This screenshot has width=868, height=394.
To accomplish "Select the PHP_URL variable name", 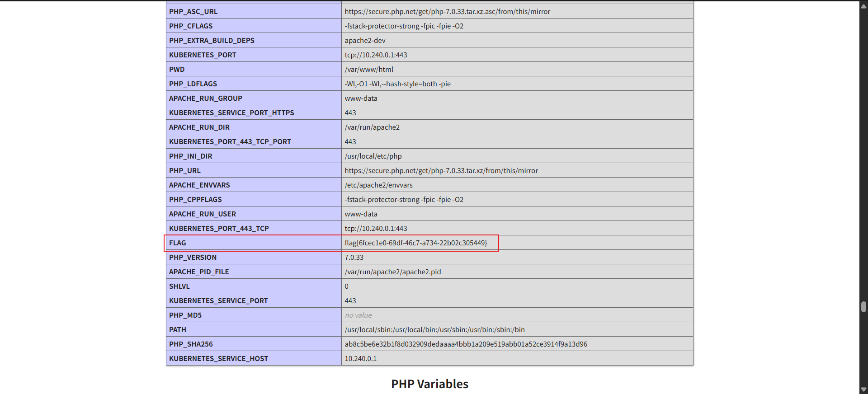I will pyautogui.click(x=185, y=171).
